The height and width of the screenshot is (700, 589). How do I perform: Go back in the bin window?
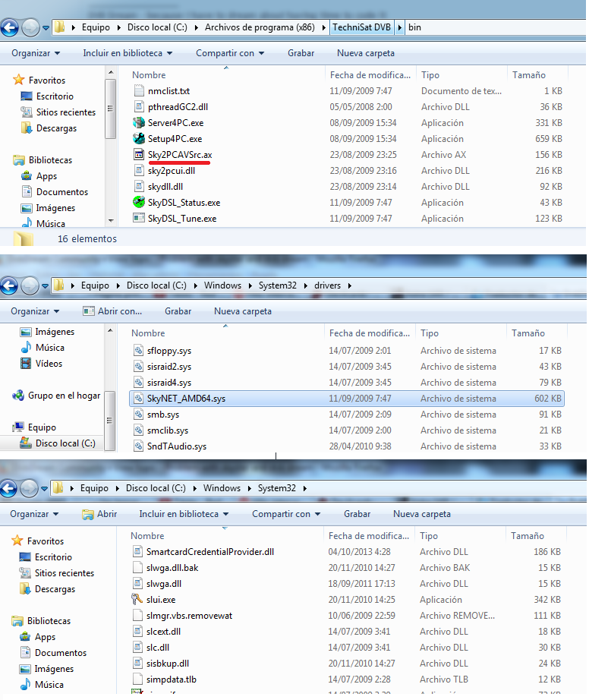point(9,27)
